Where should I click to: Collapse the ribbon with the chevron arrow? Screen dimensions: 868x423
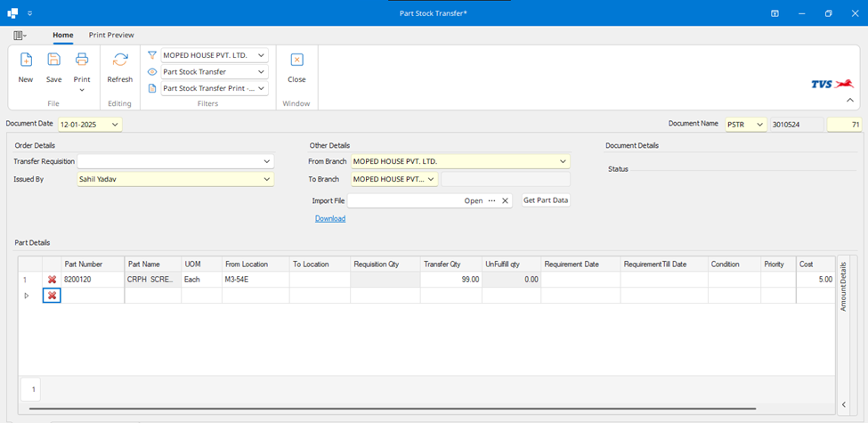pos(849,101)
